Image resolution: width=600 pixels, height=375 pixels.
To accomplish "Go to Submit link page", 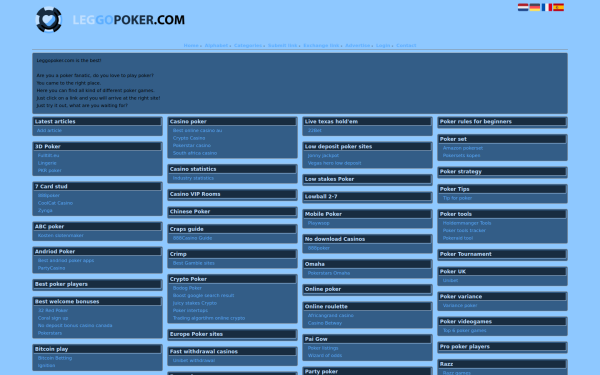I will click(x=282, y=46).
